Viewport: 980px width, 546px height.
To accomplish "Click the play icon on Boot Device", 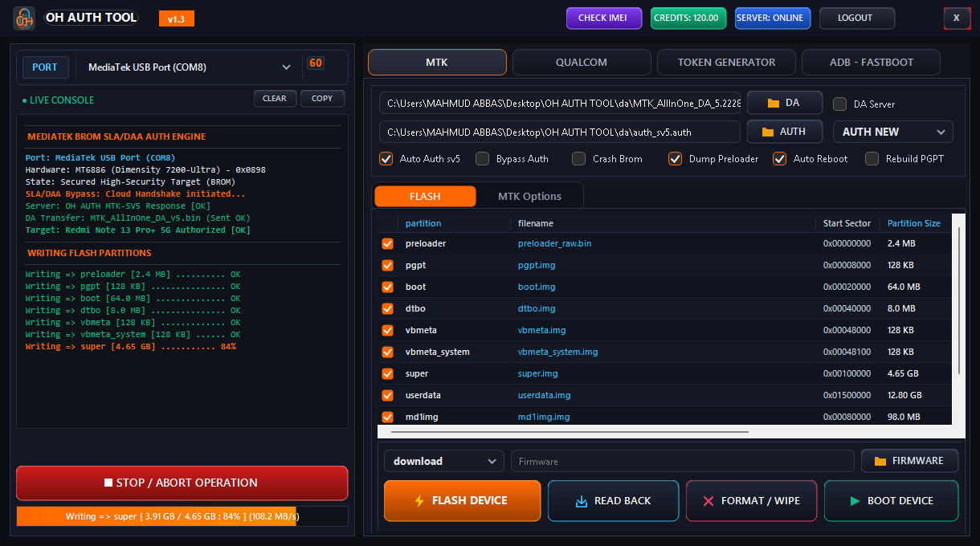I will [x=855, y=501].
